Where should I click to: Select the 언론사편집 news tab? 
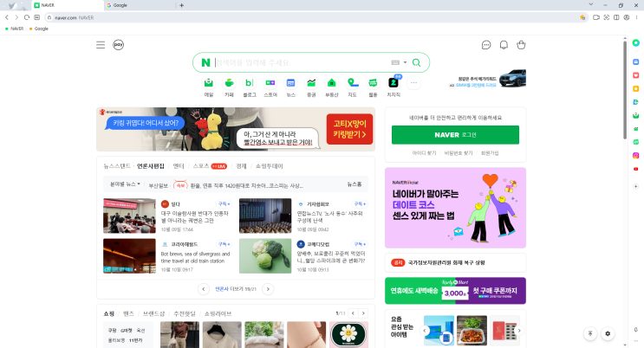click(x=150, y=166)
